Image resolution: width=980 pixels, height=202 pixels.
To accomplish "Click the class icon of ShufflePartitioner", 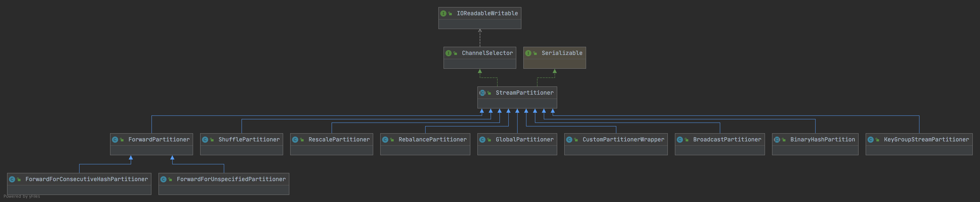I will [205, 140].
